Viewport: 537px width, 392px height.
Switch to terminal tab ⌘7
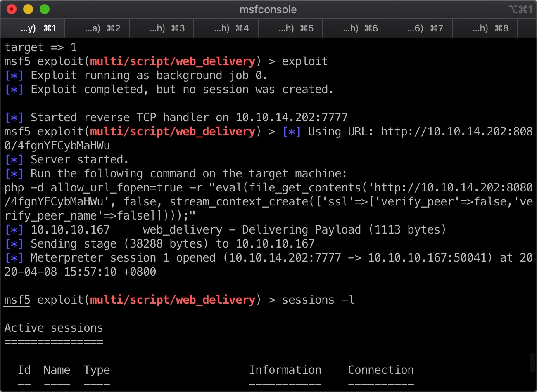coord(420,28)
